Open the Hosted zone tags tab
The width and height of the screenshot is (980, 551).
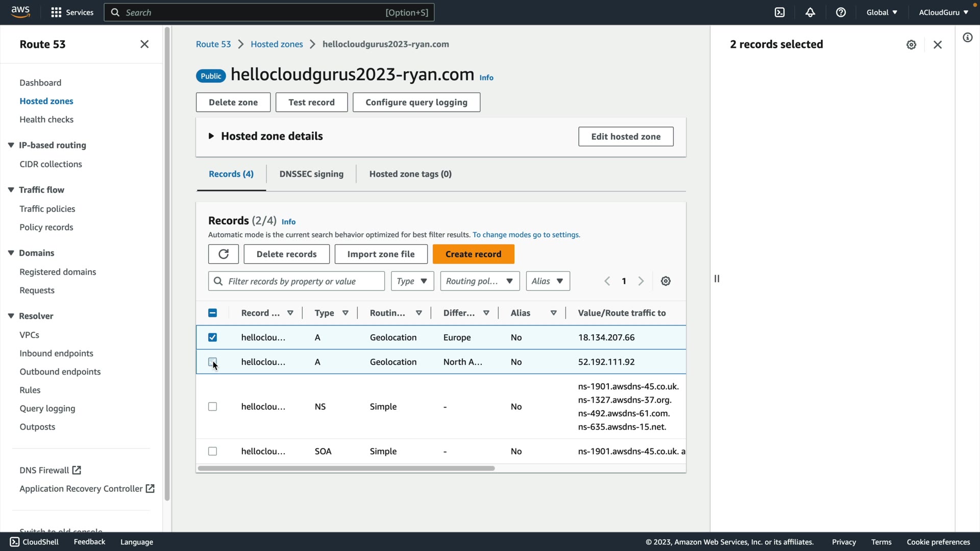pos(410,174)
